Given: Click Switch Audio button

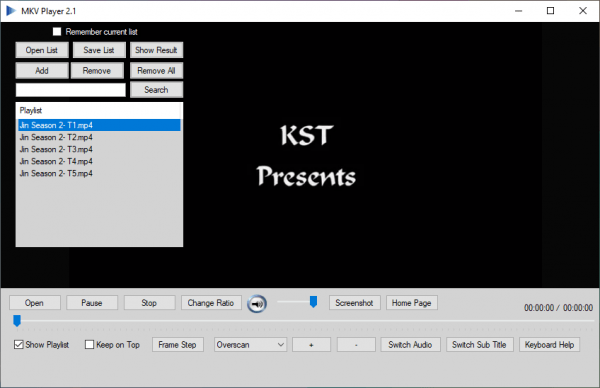Looking at the screenshot, I should click(411, 344).
